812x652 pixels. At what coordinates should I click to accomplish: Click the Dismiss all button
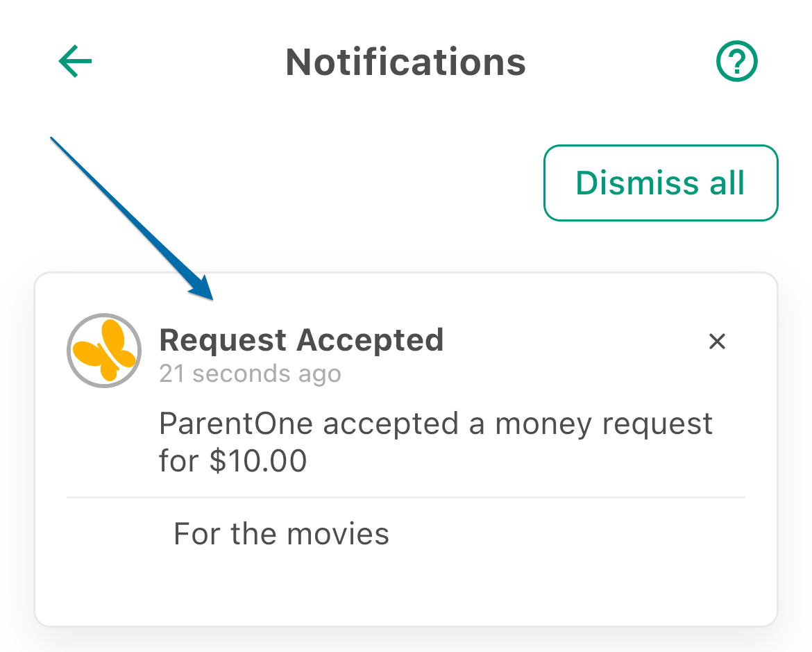(661, 183)
